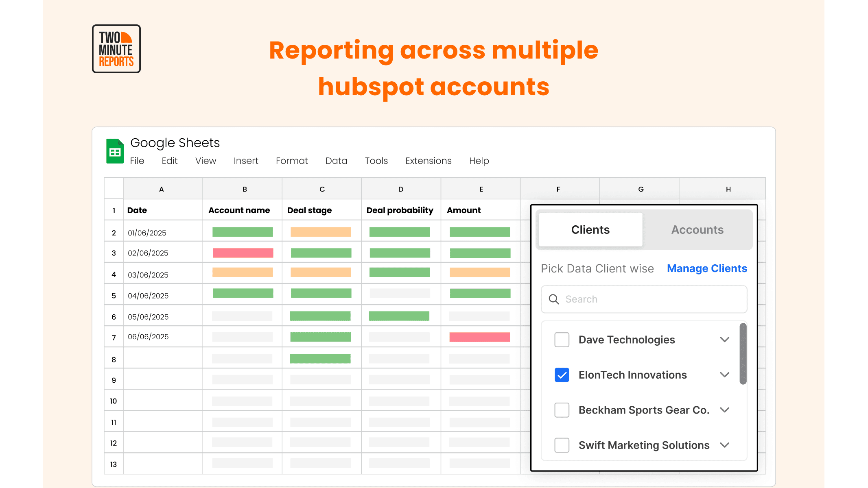868x488 pixels.
Task: Select column header A
Action: click(x=162, y=189)
